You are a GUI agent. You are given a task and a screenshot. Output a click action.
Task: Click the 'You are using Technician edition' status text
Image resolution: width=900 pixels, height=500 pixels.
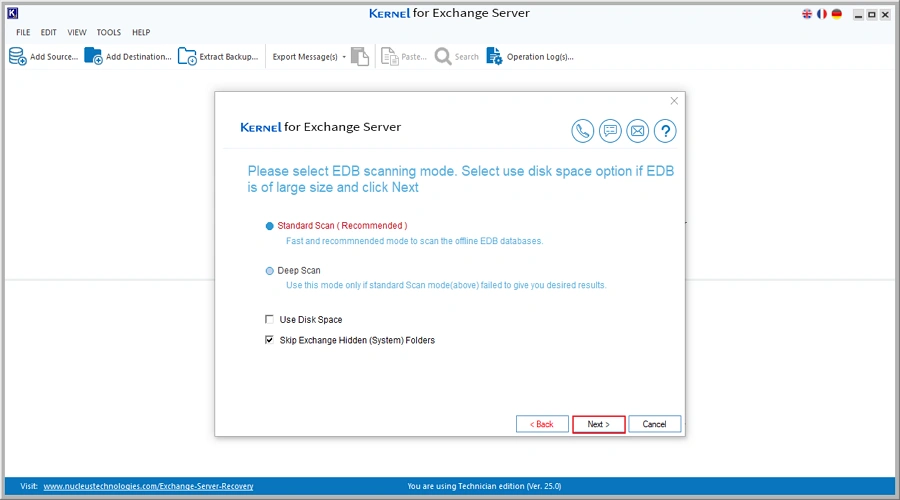tap(484, 486)
